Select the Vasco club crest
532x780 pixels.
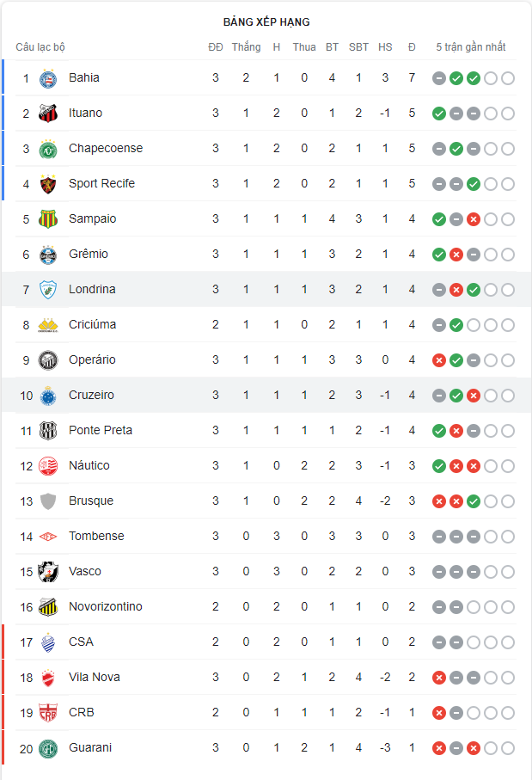click(48, 572)
